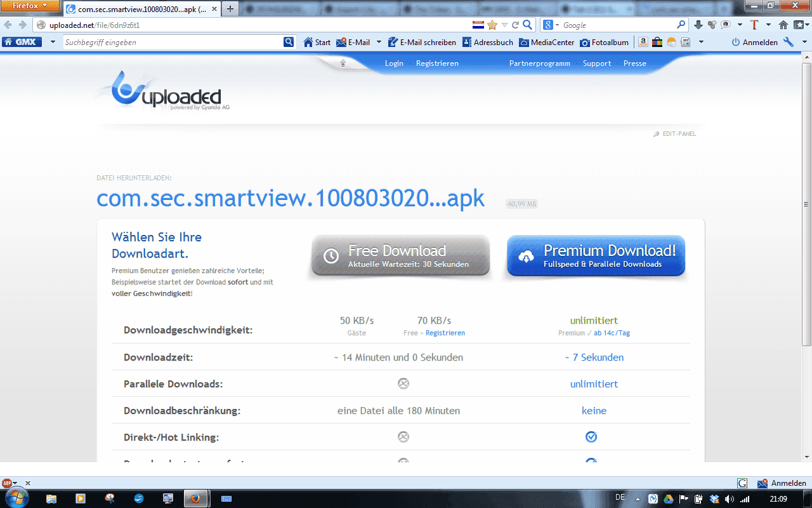This screenshot has height=508, width=812.
Task: Open a new tab with plus button
Action: click(x=230, y=9)
